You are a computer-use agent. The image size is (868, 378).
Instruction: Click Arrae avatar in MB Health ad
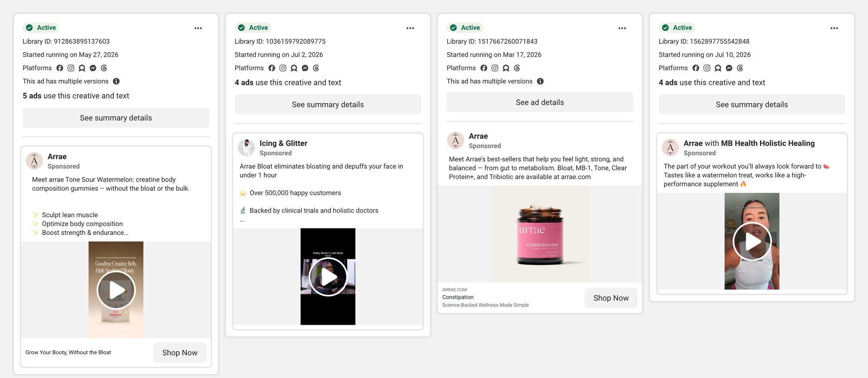click(x=670, y=147)
